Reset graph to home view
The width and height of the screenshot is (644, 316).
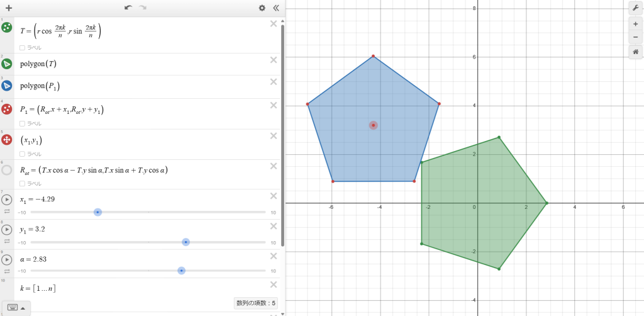pos(635,53)
